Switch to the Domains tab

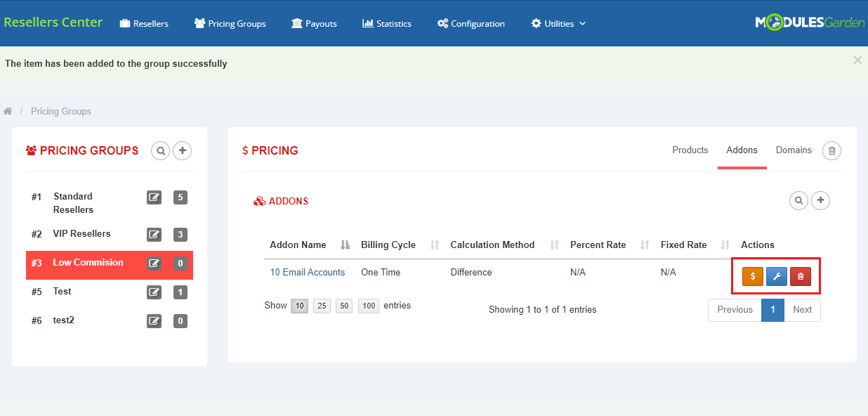794,150
